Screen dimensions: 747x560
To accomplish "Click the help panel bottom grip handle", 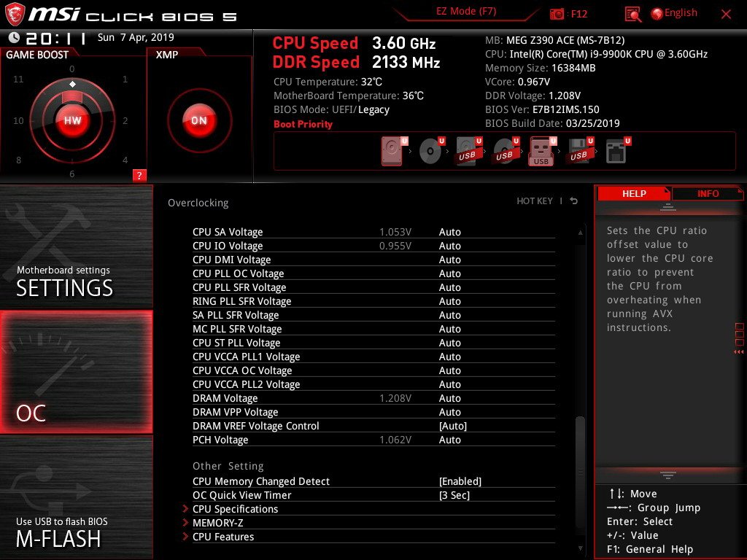I will pyautogui.click(x=668, y=475).
